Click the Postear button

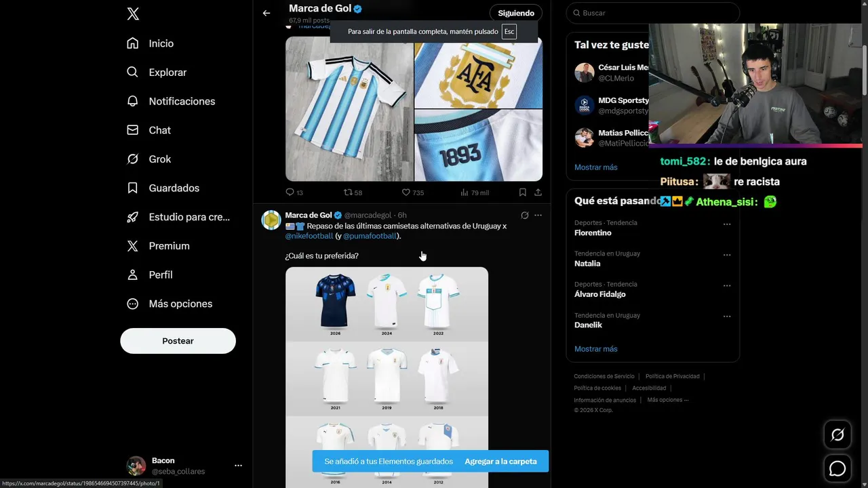(x=178, y=341)
